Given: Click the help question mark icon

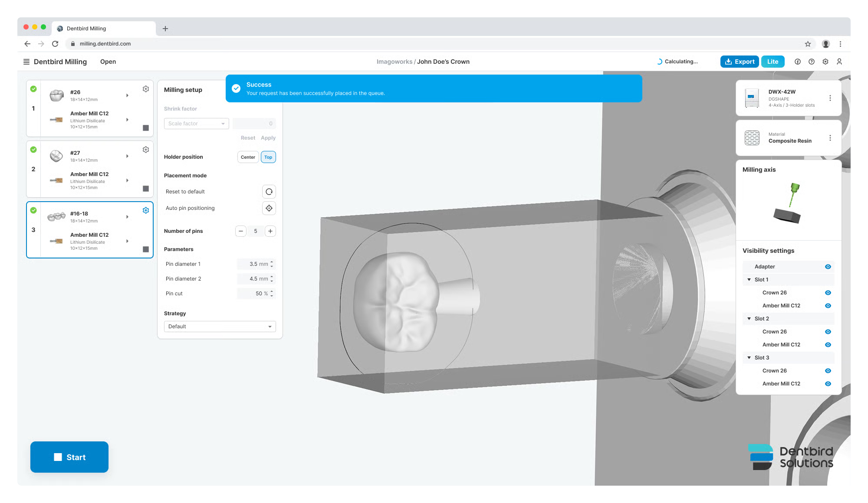Looking at the screenshot, I should click(x=812, y=62).
